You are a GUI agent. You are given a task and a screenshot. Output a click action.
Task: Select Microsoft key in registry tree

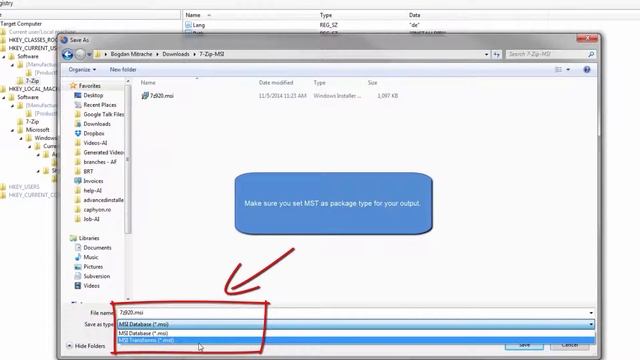pyautogui.click(x=37, y=130)
